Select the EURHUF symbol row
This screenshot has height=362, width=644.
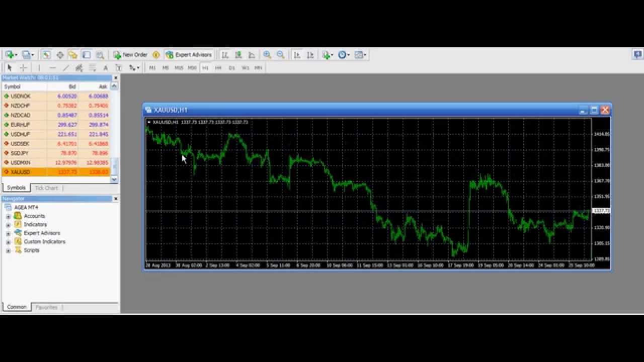pyautogui.click(x=56, y=125)
